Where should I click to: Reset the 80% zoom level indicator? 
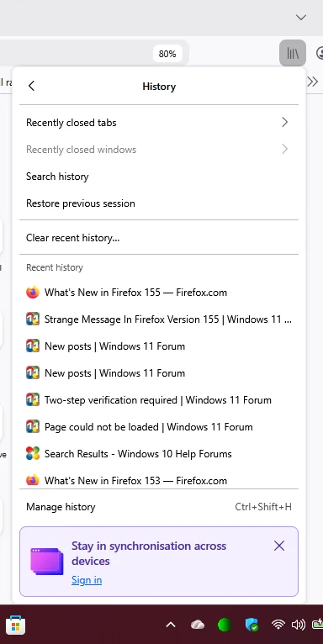tap(167, 54)
